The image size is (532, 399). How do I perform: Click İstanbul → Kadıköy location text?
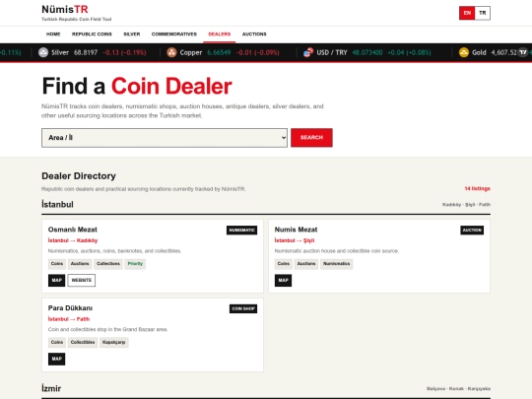point(73,240)
